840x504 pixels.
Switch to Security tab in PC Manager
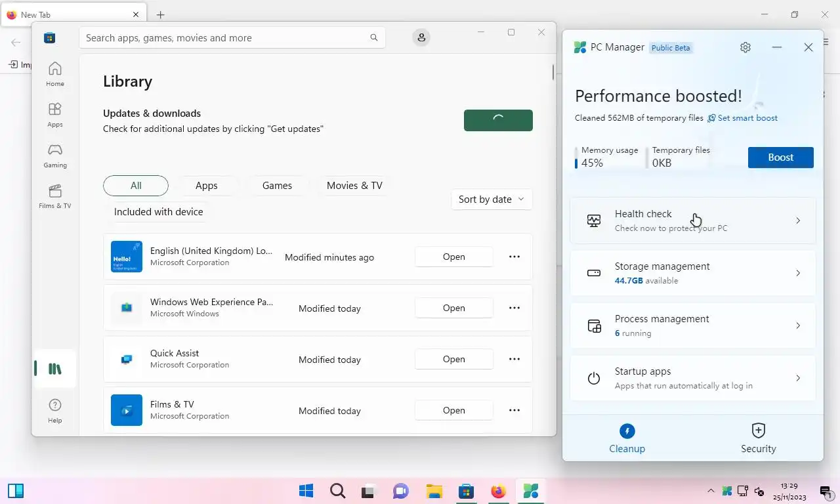coord(759,438)
